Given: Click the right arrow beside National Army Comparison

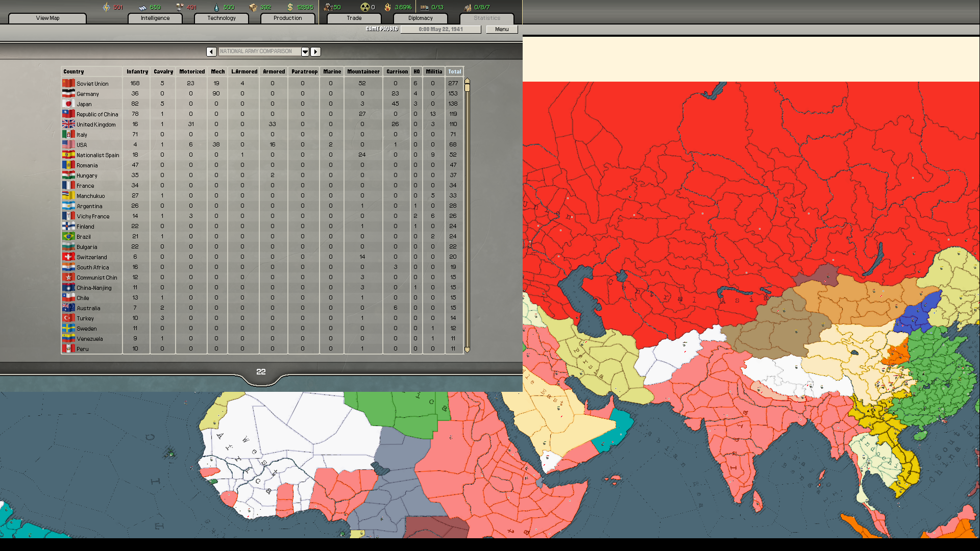Looking at the screenshot, I should click(315, 52).
